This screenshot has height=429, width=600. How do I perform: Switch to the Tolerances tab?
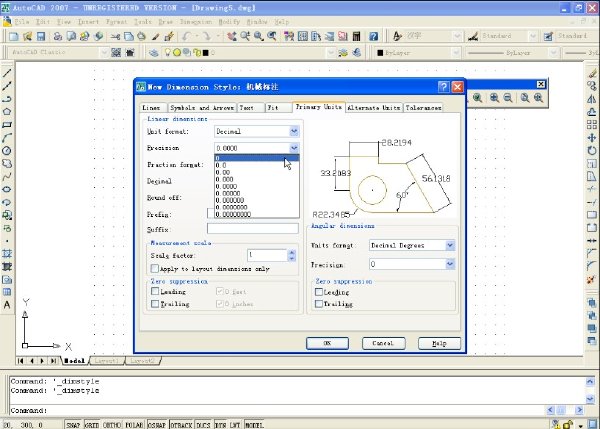[x=424, y=108]
